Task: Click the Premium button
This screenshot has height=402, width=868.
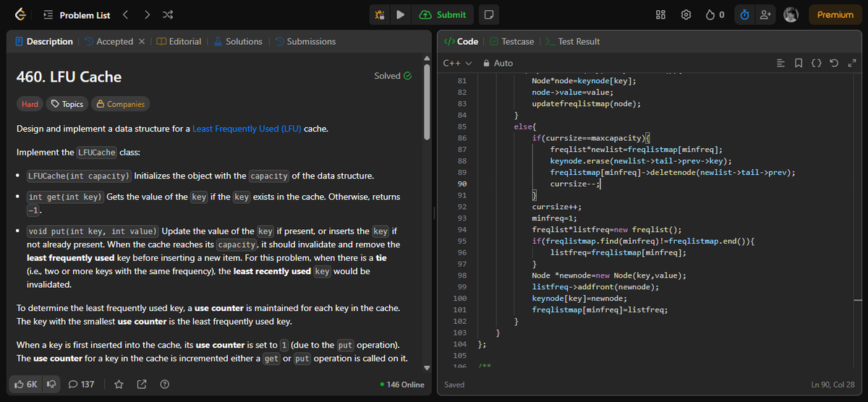Action: pyautogui.click(x=835, y=14)
